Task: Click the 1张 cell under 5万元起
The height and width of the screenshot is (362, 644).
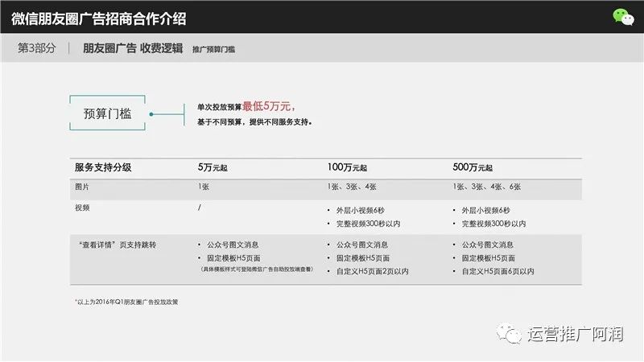Action: [x=204, y=187]
